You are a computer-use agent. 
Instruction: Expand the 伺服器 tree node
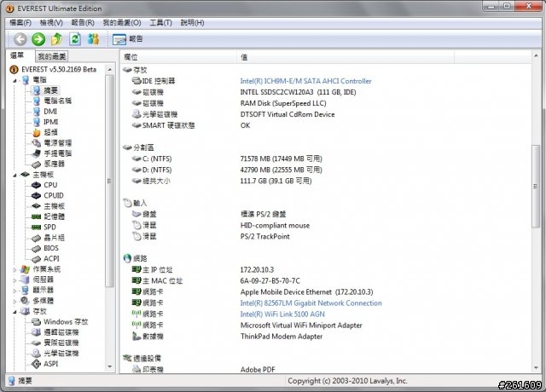pyautogui.click(x=15, y=280)
